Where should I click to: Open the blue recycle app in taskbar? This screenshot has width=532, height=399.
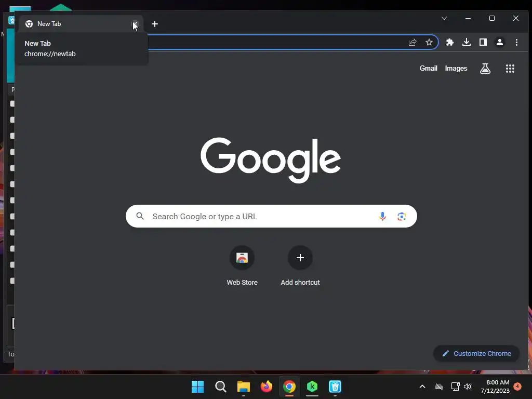point(335,387)
